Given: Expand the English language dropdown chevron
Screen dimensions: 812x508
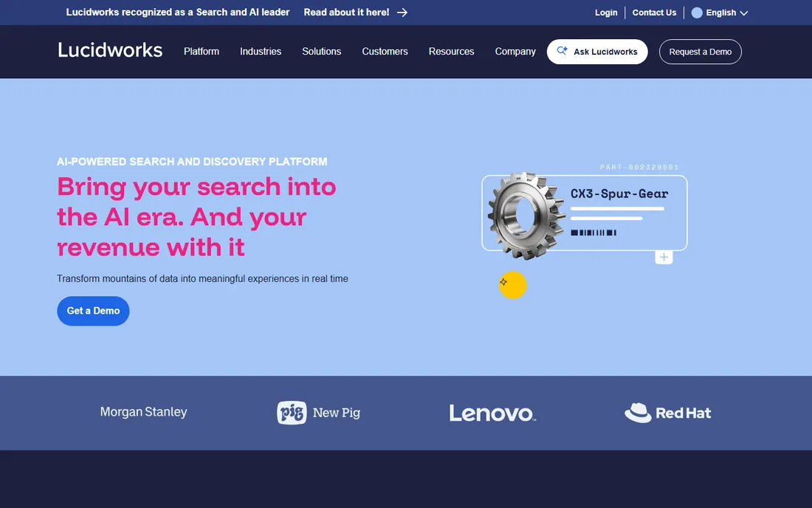Looking at the screenshot, I should (744, 13).
